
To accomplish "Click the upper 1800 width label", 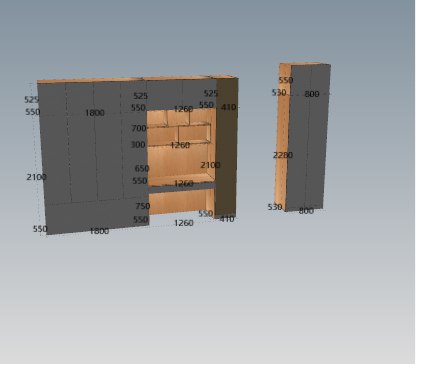I will pos(95,113).
